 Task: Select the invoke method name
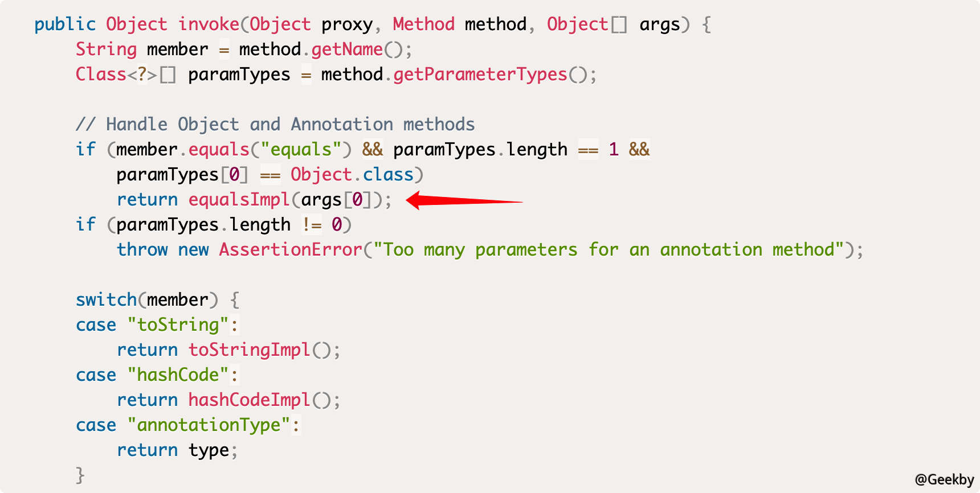pos(209,24)
